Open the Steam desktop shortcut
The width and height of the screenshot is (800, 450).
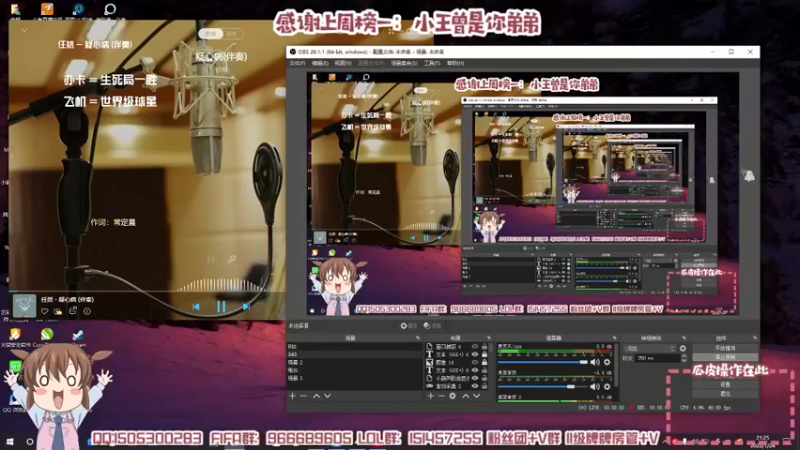tap(78, 337)
